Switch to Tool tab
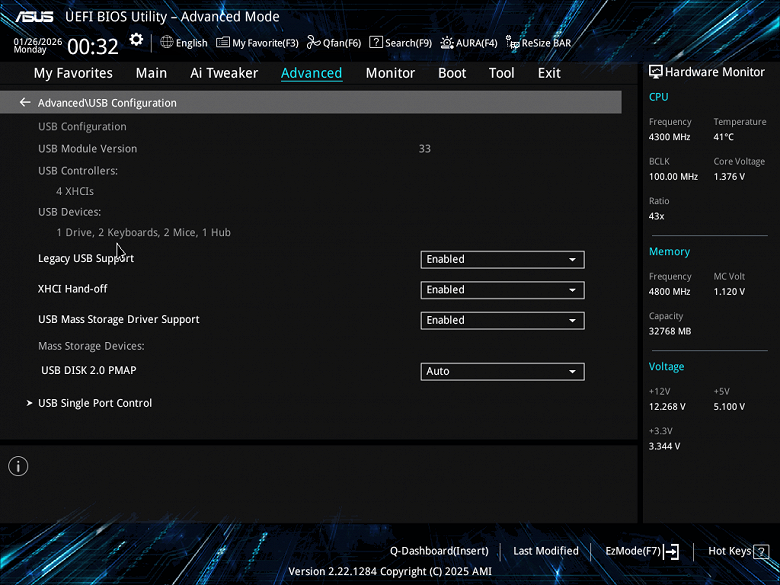 pyautogui.click(x=501, y=73)
